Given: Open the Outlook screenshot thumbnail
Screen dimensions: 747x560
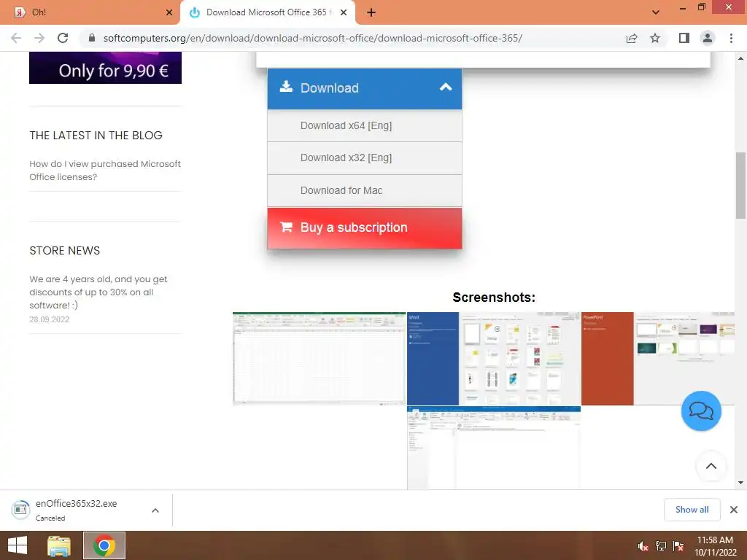Looking at the screenshot, I should [494, 448].
